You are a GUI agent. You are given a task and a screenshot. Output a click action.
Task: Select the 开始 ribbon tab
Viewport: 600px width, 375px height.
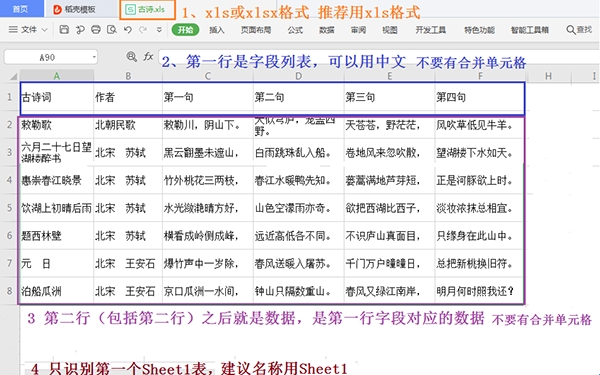point(186,30)
